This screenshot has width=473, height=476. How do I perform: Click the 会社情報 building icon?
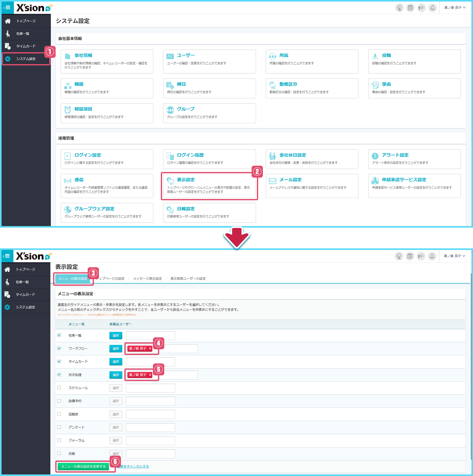tap(68, 57)
